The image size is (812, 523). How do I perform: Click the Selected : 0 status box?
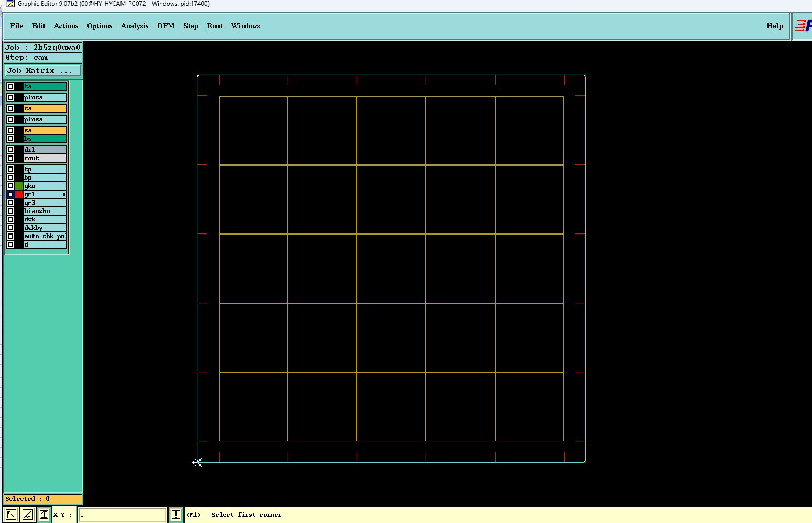coord(43,499)
